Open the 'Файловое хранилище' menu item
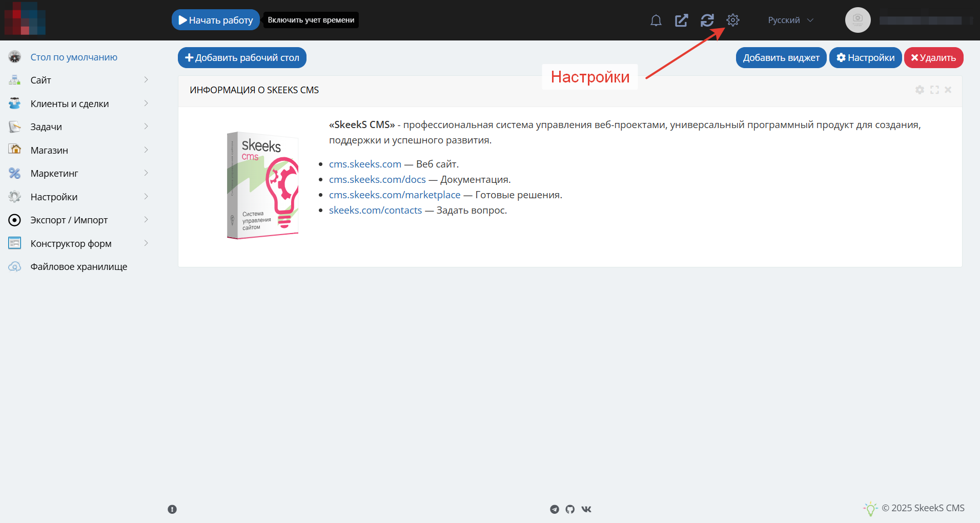The width and height of the screenshot is (980, 523). [79, 266]
